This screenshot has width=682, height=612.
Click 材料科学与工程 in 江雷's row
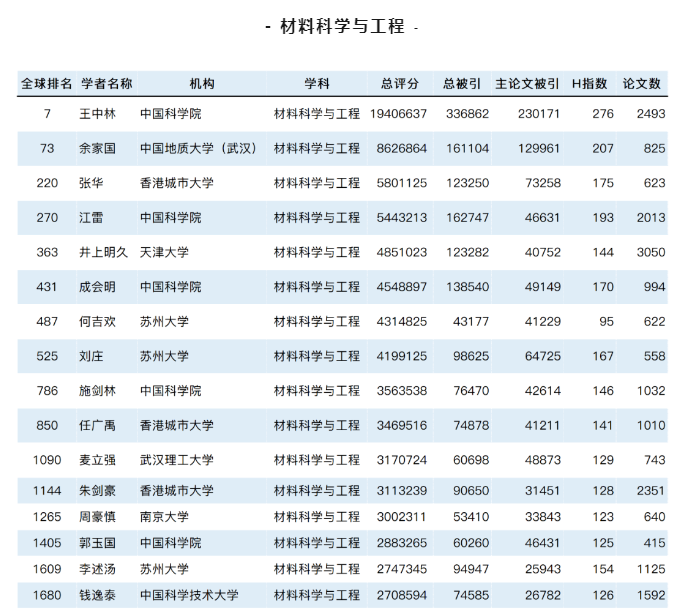tap(317, 218)
